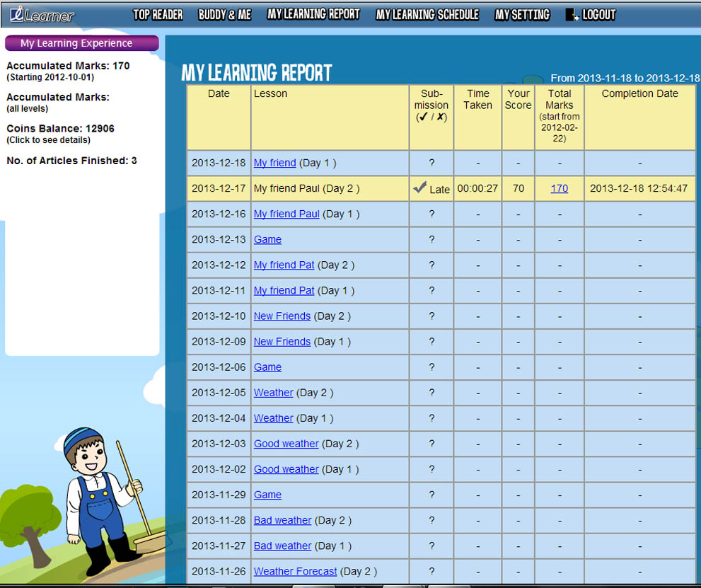701x588 pixels.
Task: Click the i-Learner logo
Action: [x=41, y=15]
